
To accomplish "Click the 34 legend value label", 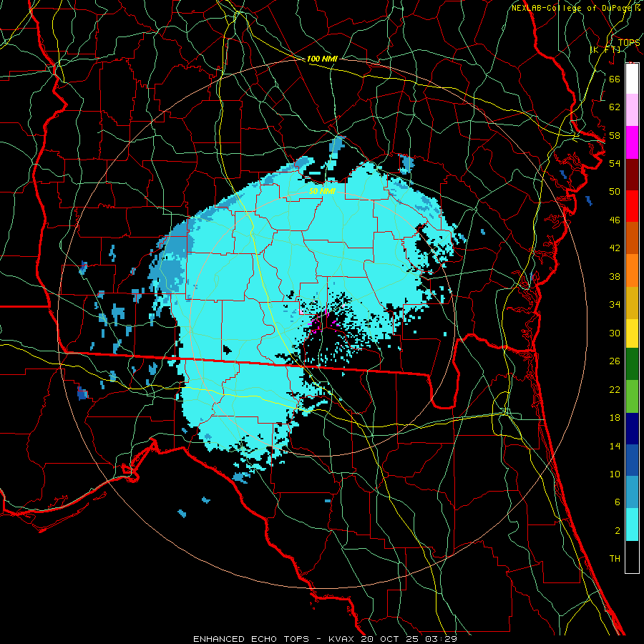I will [x=615, y=304].
